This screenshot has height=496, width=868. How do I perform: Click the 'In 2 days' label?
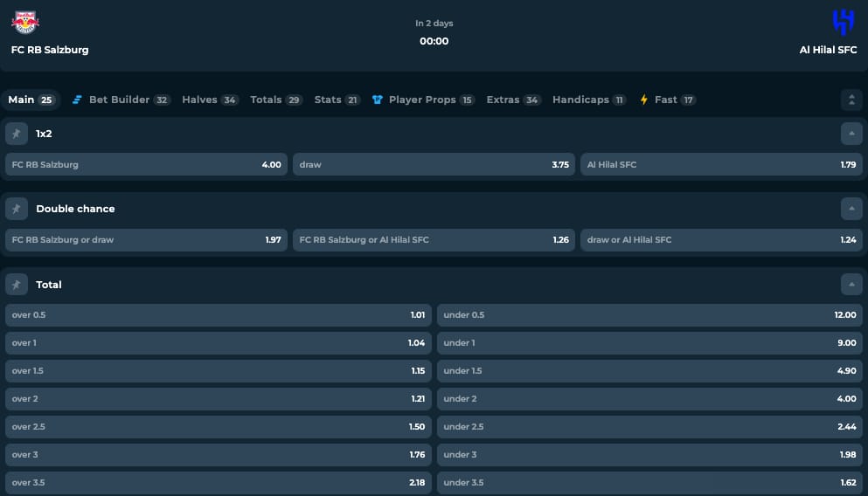tap(434, 24)
